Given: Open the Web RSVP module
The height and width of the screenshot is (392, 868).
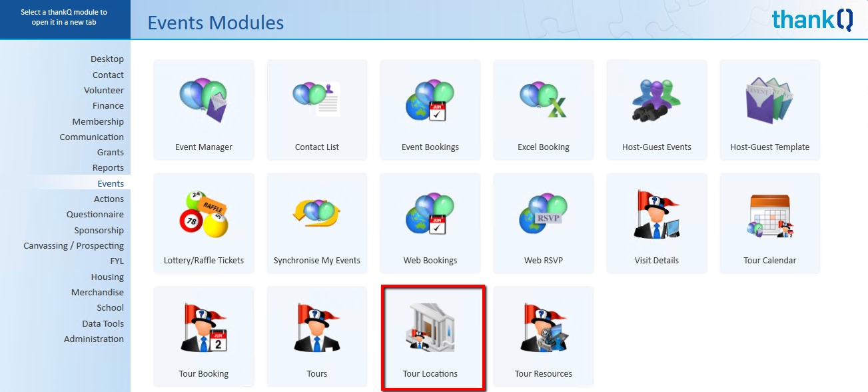Looking at the screenshot, I should click(x=544, y=215).
